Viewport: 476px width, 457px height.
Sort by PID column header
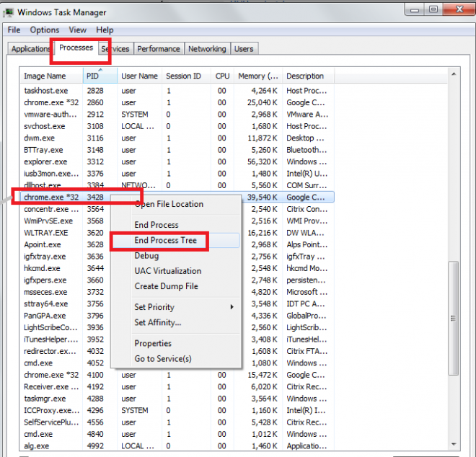click(x=100, y=76)
